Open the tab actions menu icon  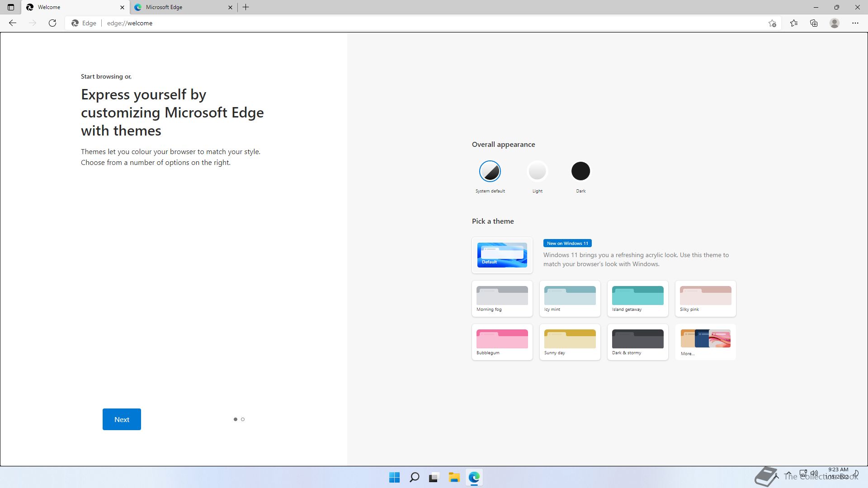(11, 7)
